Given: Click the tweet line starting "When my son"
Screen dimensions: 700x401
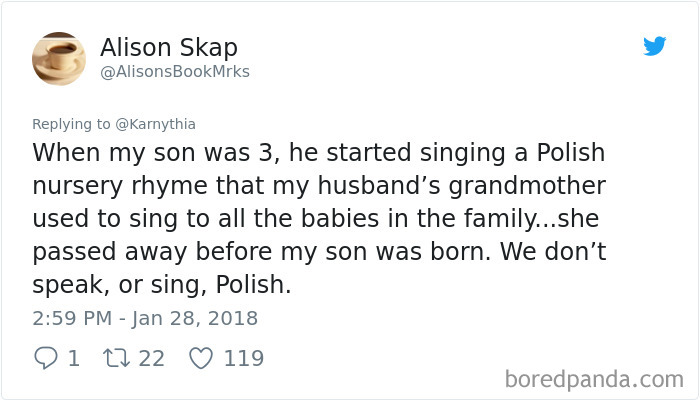Looking at the screenshot, I should point(319,155).
